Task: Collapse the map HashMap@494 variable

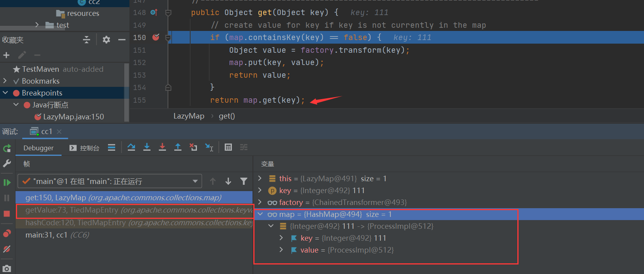Action: [260, 214]
